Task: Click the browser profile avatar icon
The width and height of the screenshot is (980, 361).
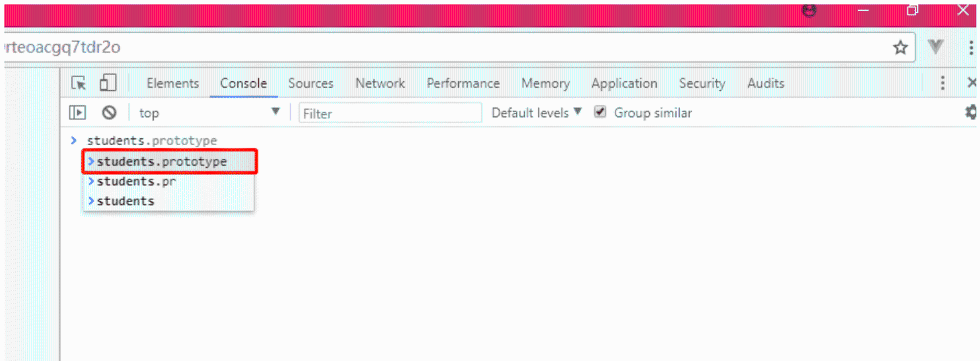Action: pyautogui.click(x=809, y=10)
